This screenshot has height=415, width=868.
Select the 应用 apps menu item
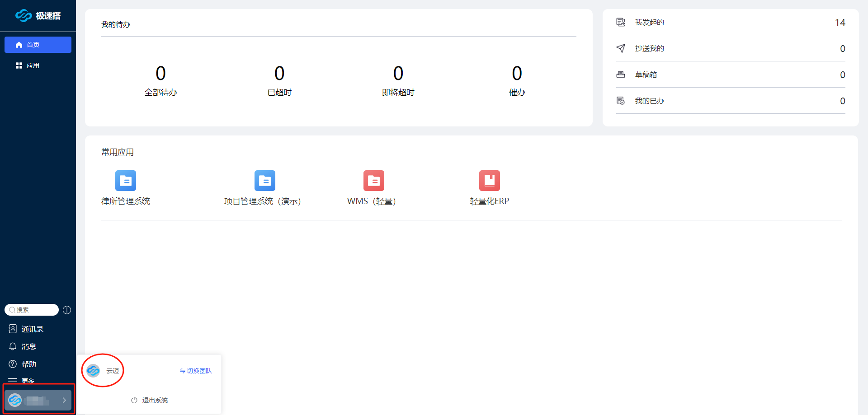pyautogui.click(x=33, y=65)
